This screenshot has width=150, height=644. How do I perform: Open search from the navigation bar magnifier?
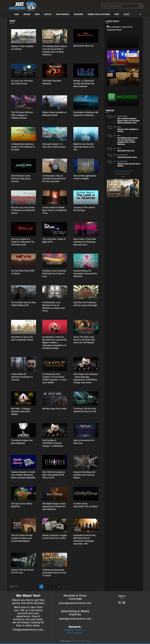pyautogui.click(x=140, y=14)
